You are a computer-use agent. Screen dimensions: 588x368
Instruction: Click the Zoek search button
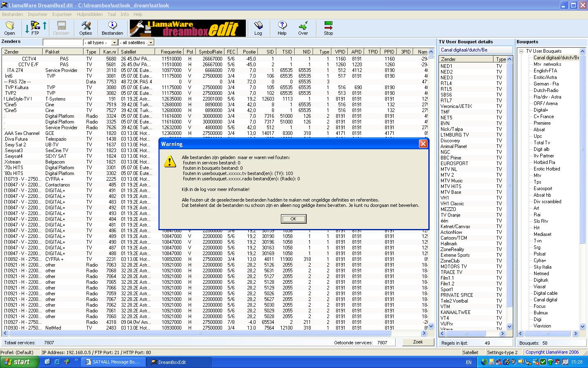pyautogui.click(x=418, y=342)
